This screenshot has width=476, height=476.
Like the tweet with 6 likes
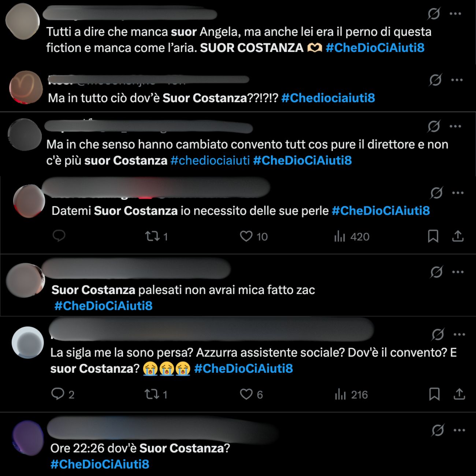click(x=246, y=394)
